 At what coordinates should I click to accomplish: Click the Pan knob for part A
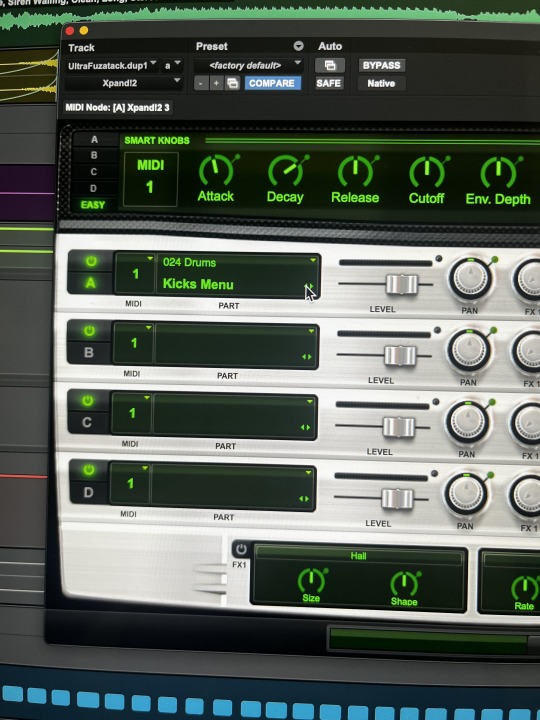(x=470, y=279)
